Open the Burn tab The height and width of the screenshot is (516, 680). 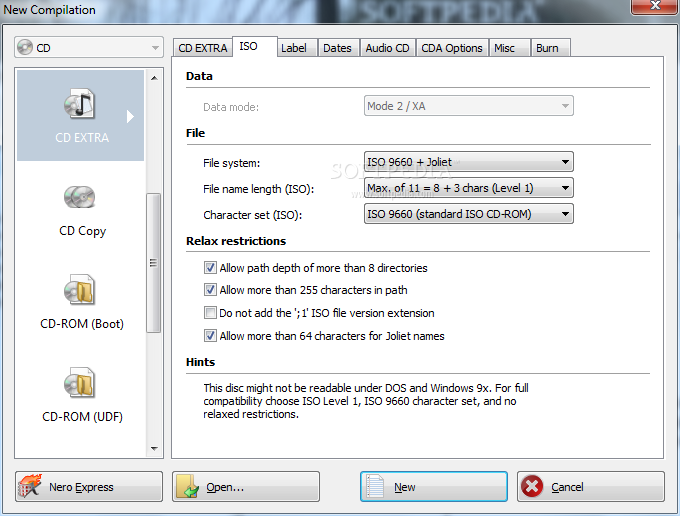click(x=551, y=48)
